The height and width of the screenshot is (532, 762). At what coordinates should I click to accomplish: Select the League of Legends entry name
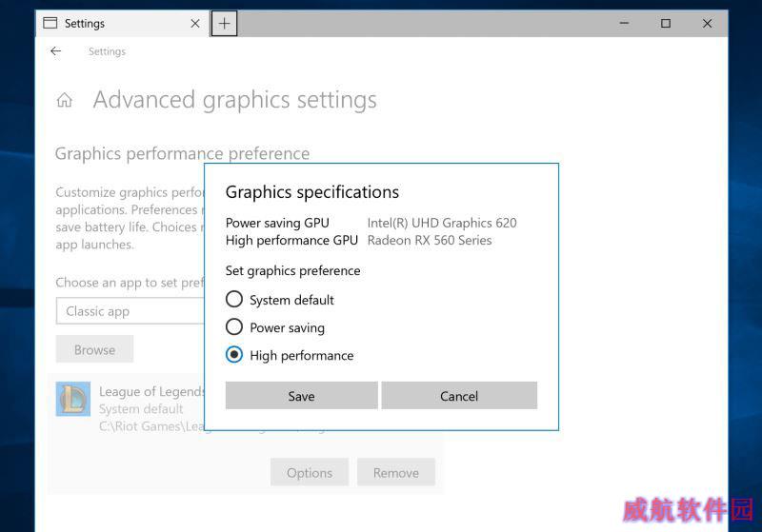[151, 391]
